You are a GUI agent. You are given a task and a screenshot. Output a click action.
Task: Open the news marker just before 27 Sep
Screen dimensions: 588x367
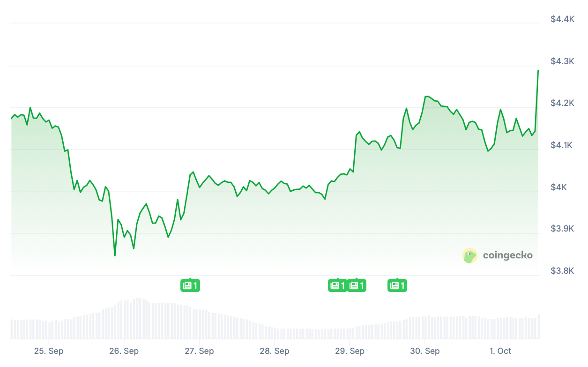(x=190, y=285)
